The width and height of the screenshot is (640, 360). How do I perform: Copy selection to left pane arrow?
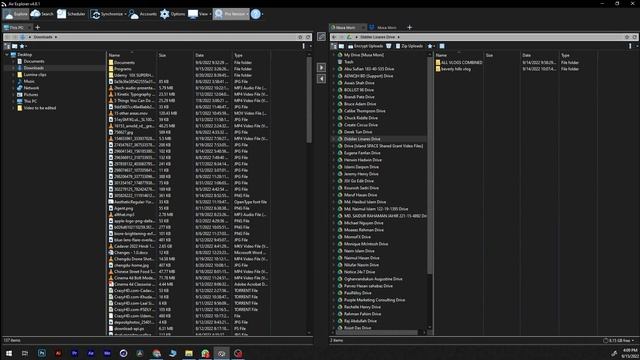[321, 78]
